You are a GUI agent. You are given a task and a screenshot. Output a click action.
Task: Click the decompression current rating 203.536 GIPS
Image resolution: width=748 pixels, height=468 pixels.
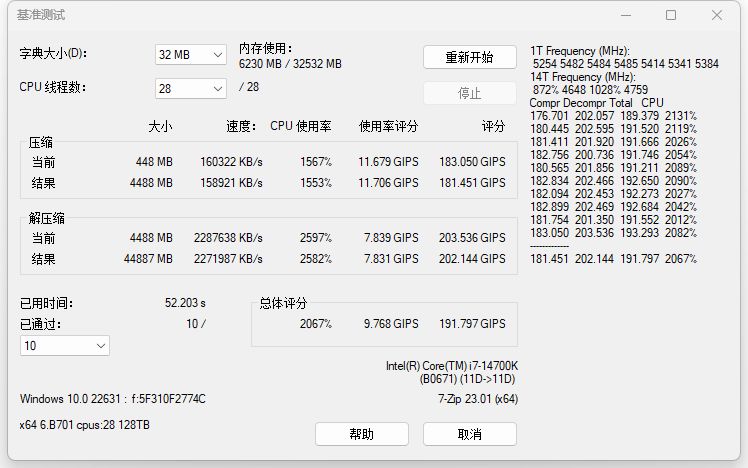click(472, 238)
